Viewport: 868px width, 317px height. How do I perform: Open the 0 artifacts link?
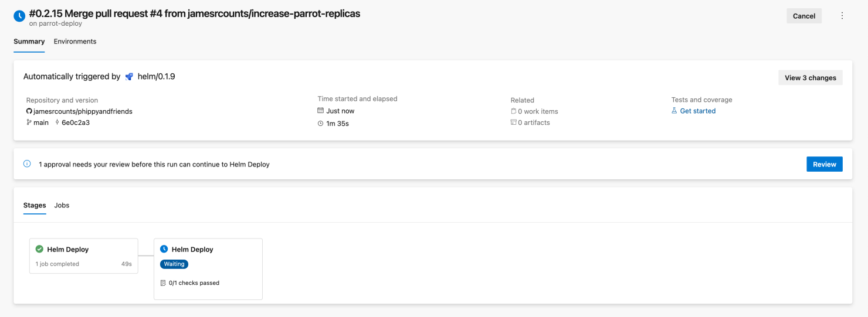534,122
